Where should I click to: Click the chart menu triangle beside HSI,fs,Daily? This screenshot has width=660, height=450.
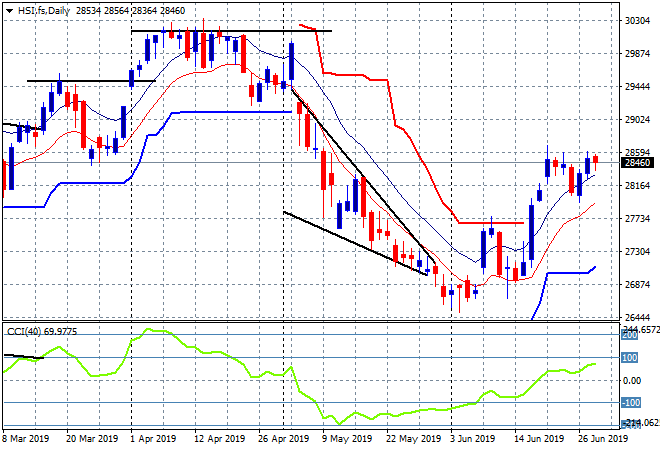click(x=9, y=11)
